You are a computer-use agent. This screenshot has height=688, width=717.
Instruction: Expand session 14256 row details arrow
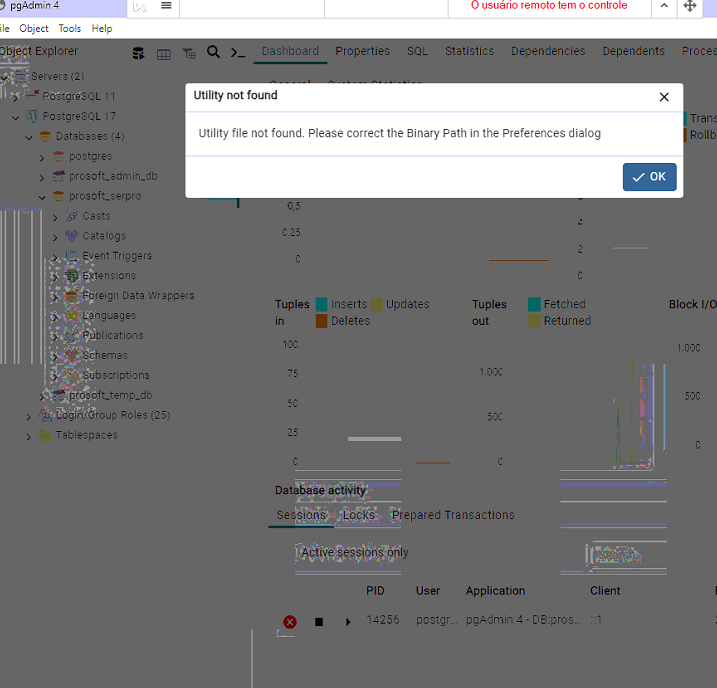point(348,622)
